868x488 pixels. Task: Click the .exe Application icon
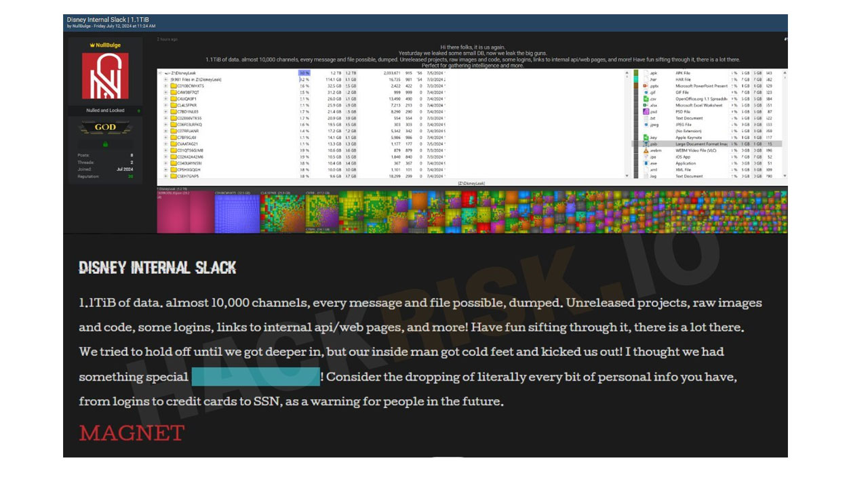[646, 163]
